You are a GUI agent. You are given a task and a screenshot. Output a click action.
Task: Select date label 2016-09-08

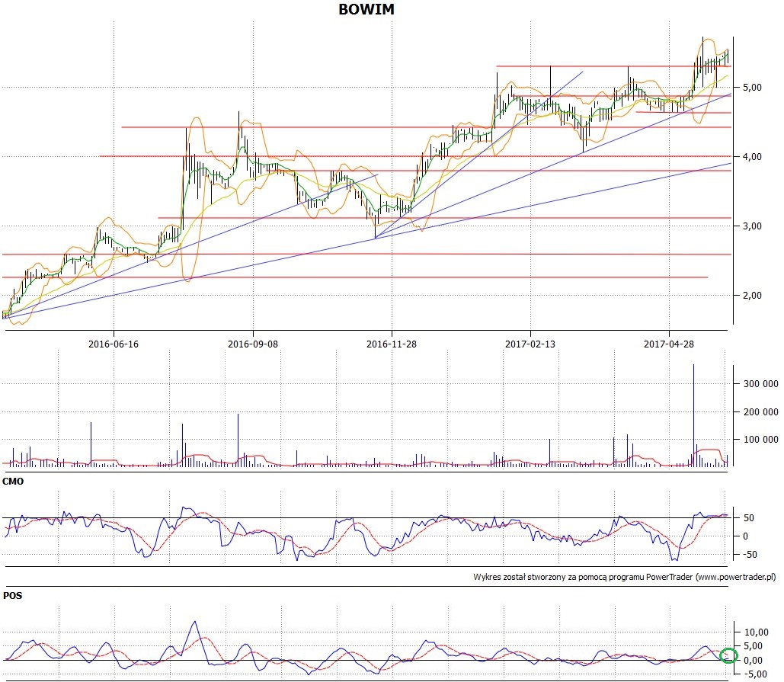coord(252,344)
